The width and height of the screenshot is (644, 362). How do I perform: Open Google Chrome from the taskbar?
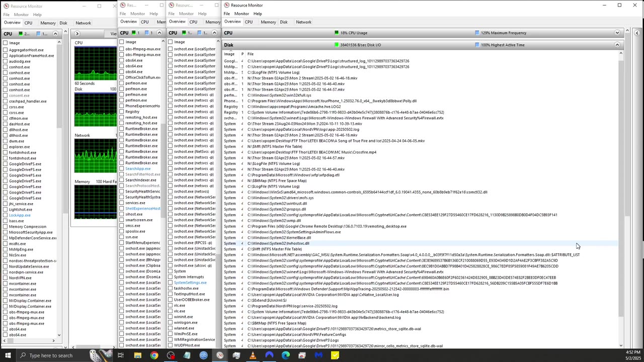pyautogui.click(x=154, y=355)
